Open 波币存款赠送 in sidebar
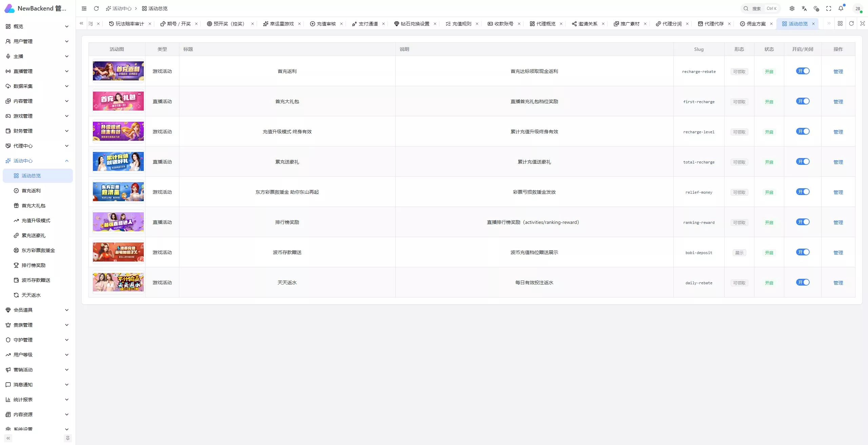This screenshot has width=868, height=445. coord(38,280)
